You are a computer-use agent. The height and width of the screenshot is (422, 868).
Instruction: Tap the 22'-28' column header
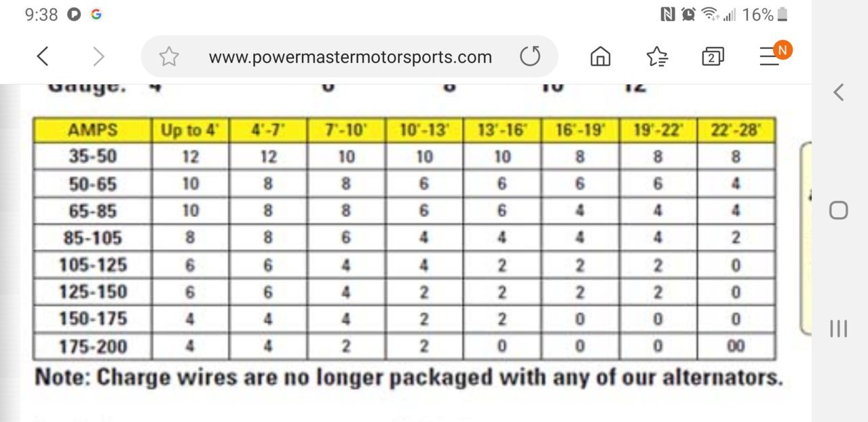coord(736,130)
